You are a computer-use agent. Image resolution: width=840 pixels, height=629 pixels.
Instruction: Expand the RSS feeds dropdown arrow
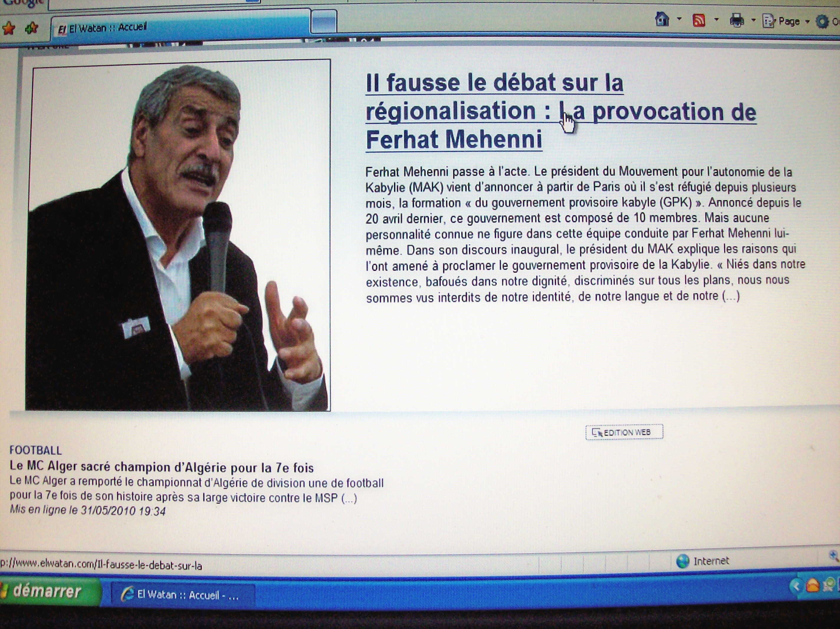pos(716,19)
